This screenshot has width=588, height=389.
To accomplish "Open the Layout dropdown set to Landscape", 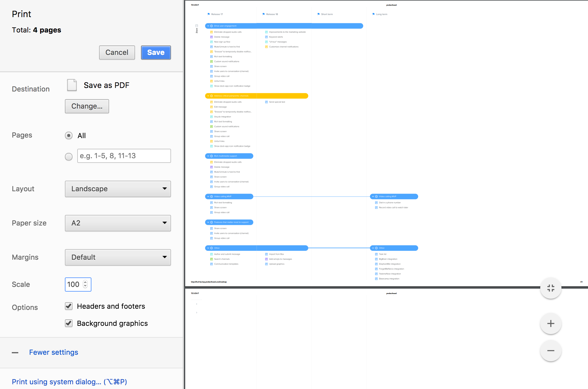I will tap(118, 189).
